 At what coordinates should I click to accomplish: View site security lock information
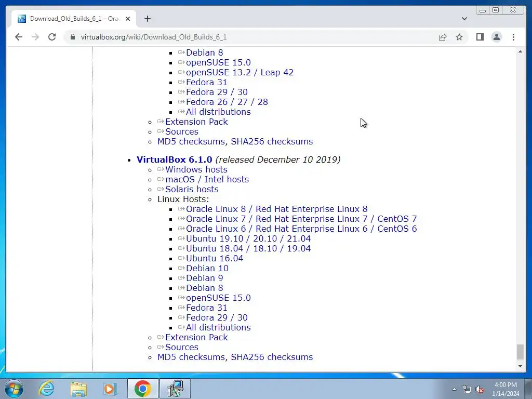pyautogui.click(x=72, y=37)
